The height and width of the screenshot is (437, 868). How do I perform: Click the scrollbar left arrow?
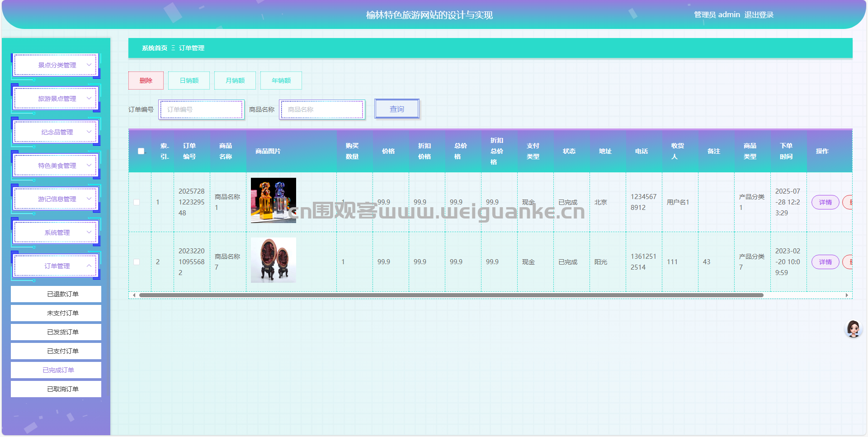click(x=134, y=295)
